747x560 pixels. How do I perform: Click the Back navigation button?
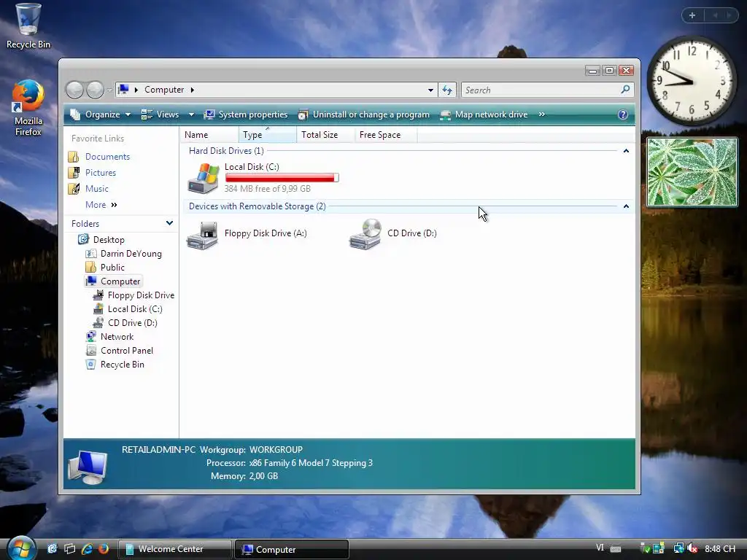pos(75,90)
